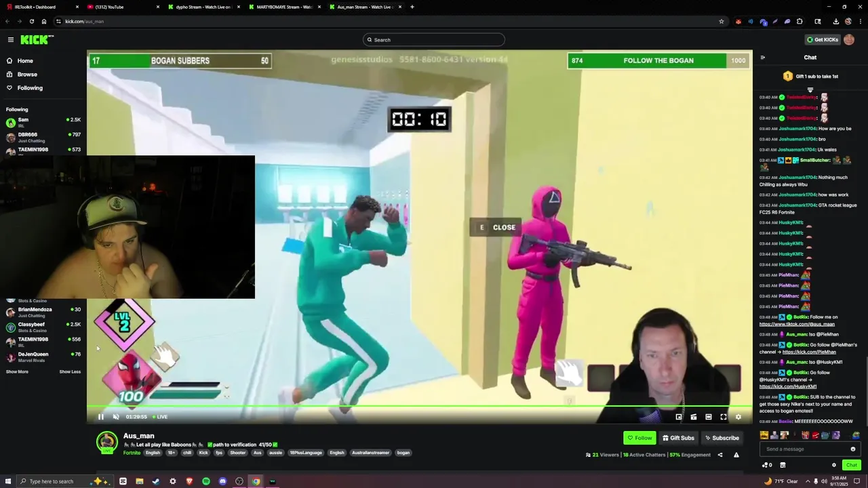Subscribe to Aus_man

coord(721,438)
